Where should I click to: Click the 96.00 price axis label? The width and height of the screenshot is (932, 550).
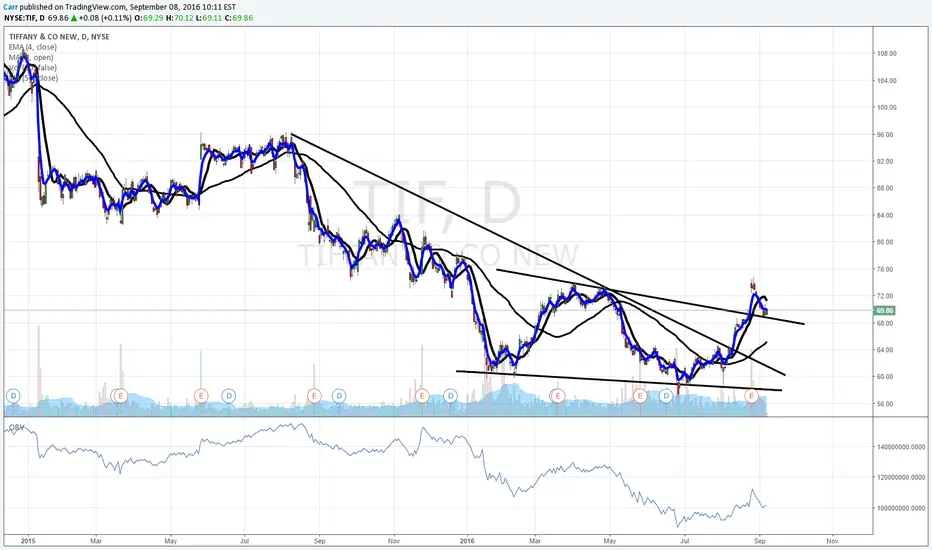[x=884, y=135]
